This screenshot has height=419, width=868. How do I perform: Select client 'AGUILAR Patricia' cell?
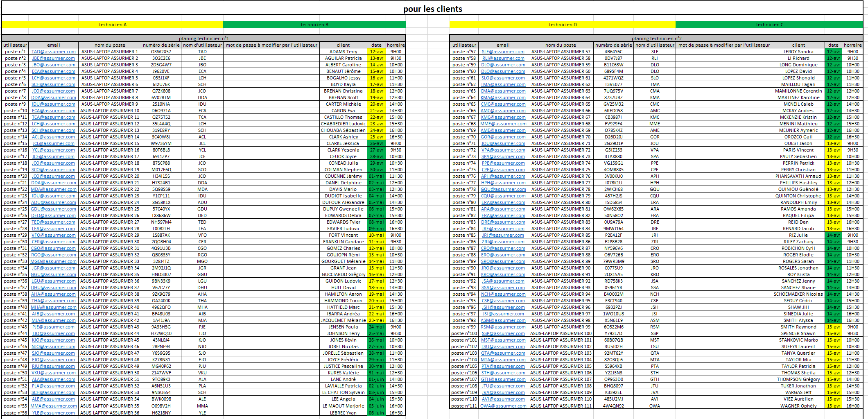pos(343,58)
